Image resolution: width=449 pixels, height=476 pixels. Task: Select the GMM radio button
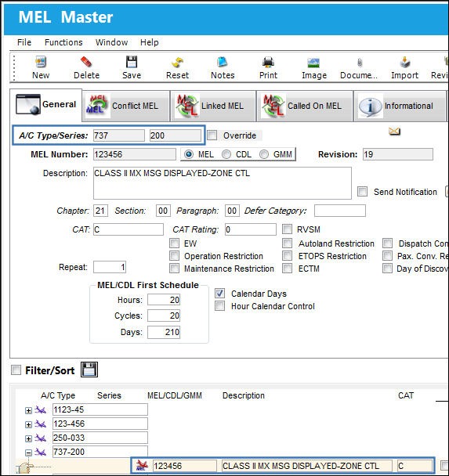pos(264,154)
